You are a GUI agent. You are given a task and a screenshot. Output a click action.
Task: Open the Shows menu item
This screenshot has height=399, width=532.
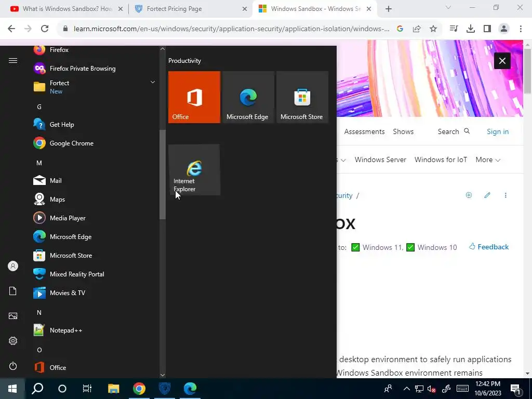tap(403, 131)
